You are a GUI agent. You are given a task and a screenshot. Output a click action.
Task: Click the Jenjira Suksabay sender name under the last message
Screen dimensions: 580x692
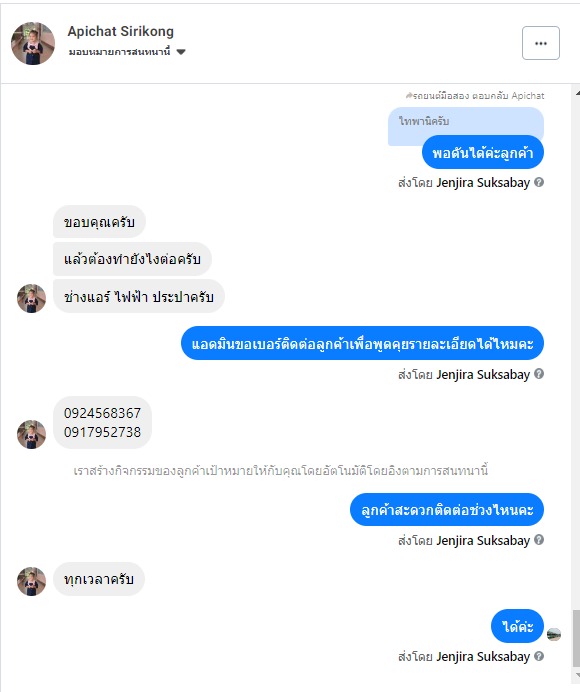pos(483,657)
